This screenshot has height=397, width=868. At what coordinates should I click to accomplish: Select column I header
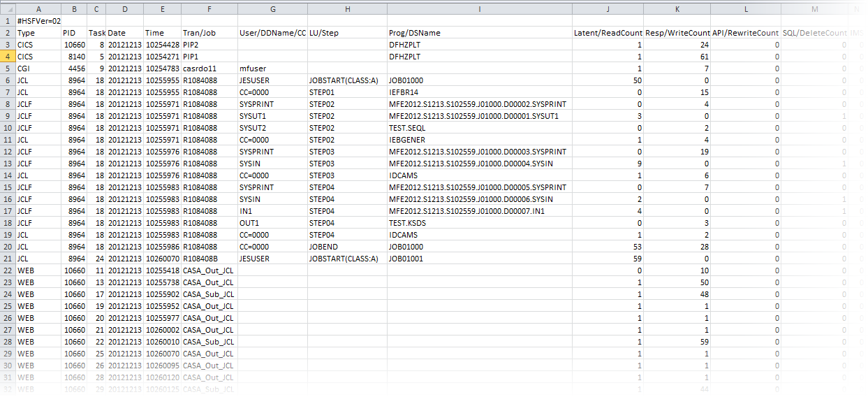[x=479, y=8]
